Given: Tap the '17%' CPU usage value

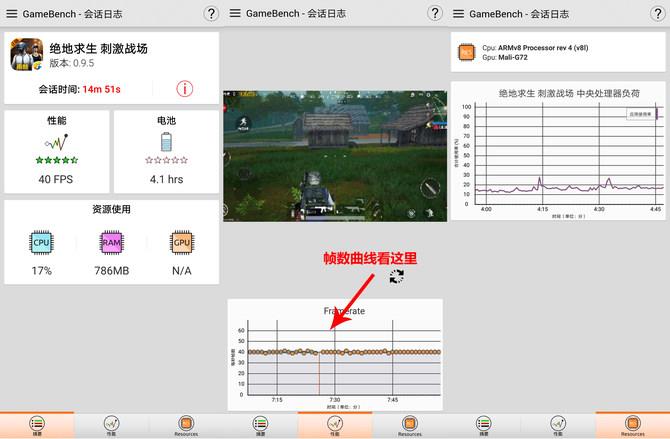Looking at the screenshot, I should pyautogui.click(x=41, y=271).
